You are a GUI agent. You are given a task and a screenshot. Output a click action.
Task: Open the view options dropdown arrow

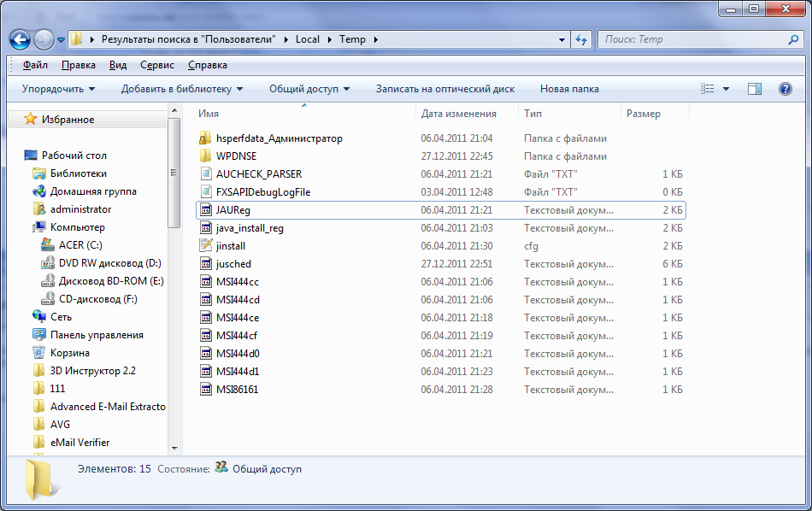click(x=726, y=89)
